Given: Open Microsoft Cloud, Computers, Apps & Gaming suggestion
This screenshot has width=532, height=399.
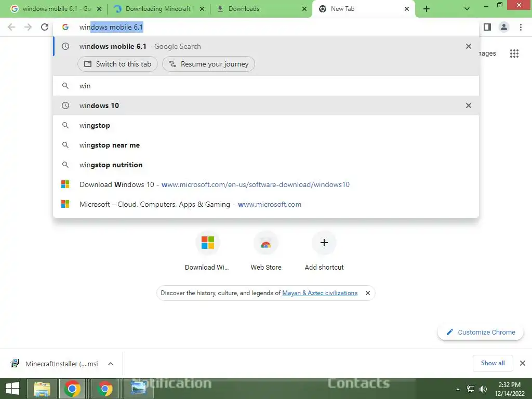Looking at the screenshot, I should pos(266,204).
